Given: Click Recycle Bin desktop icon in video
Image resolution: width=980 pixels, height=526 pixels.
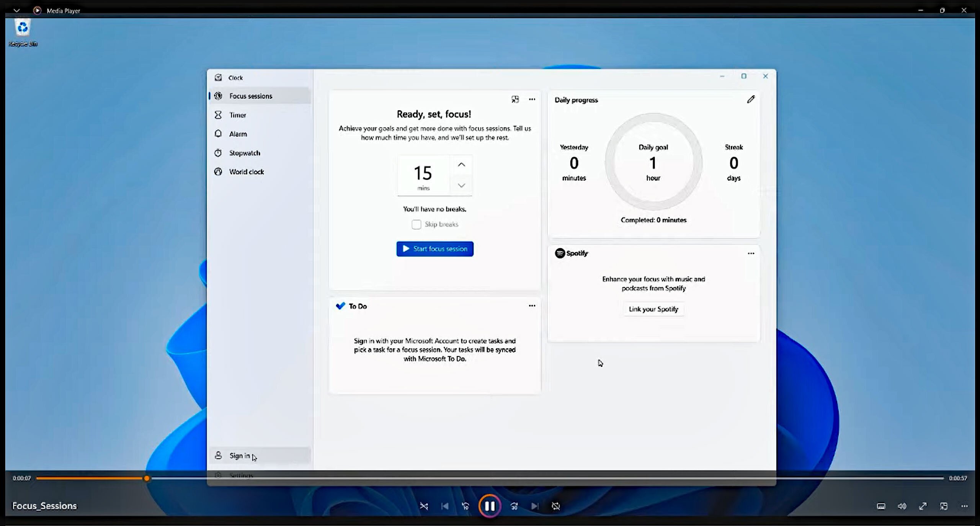Looking at the screenshot, I should tap(23, 33).
